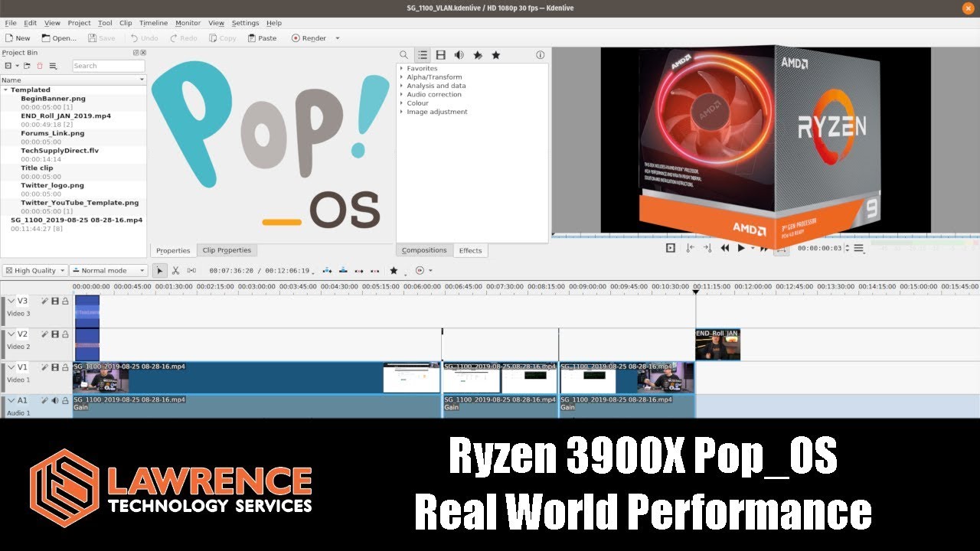Open effects stack wrench on track A1

45,400
